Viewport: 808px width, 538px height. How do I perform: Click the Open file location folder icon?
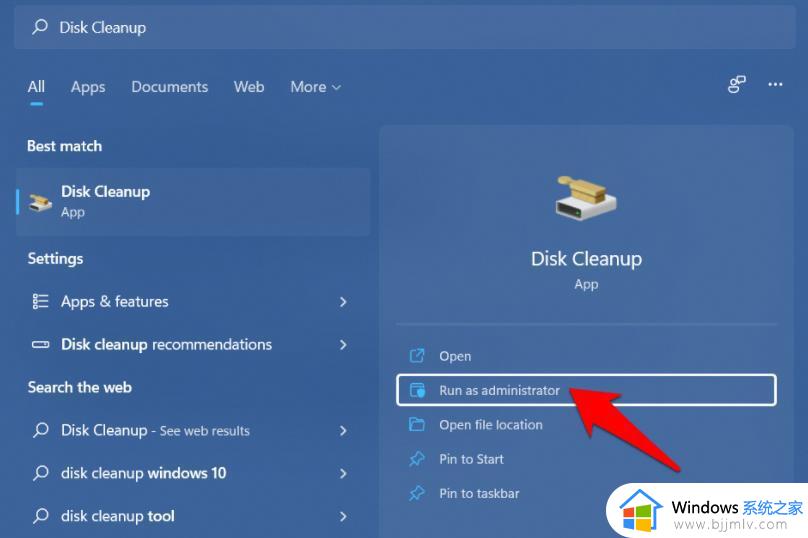point(416,424)
